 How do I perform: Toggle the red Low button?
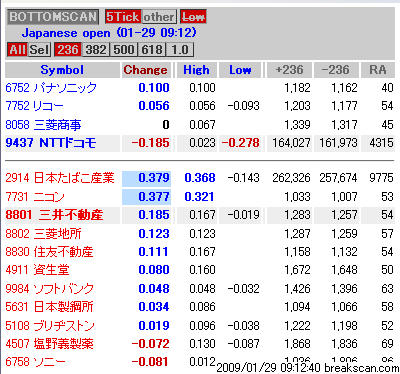click(x=193, y=17)
